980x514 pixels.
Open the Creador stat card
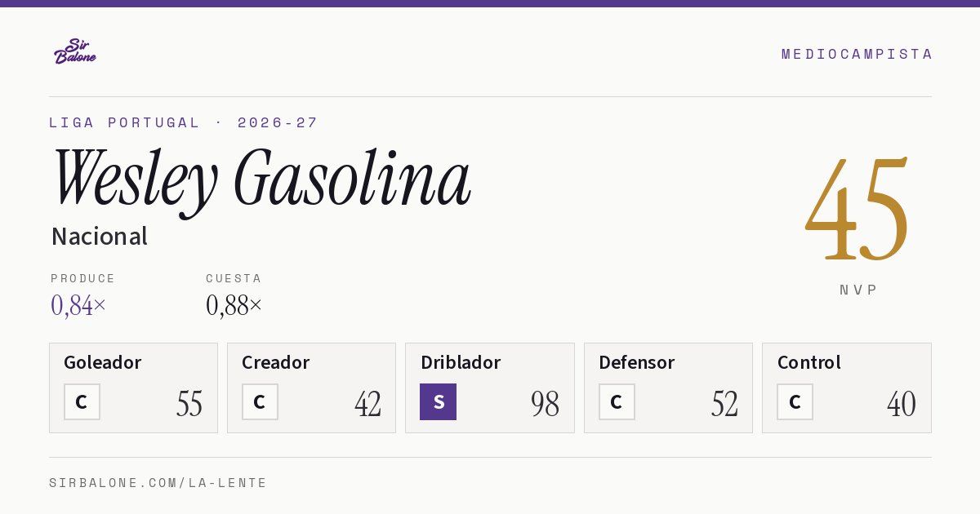tap(311, 388)
